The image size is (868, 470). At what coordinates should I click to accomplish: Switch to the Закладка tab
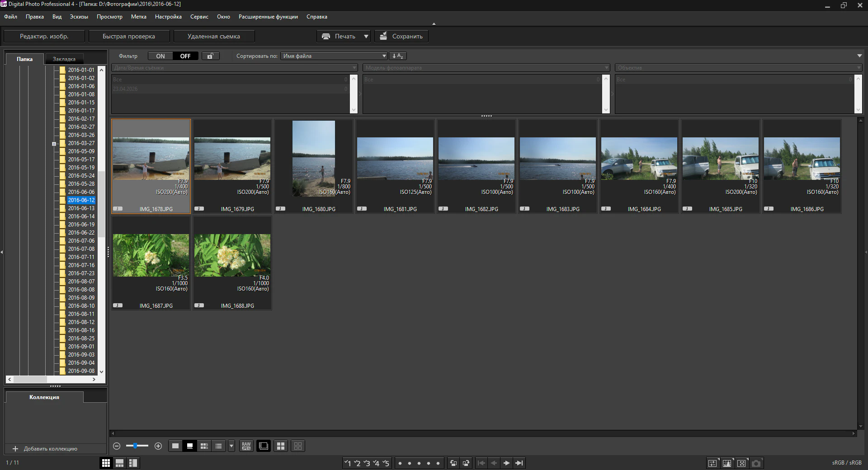pyautogui.click(x=64, y=59)
